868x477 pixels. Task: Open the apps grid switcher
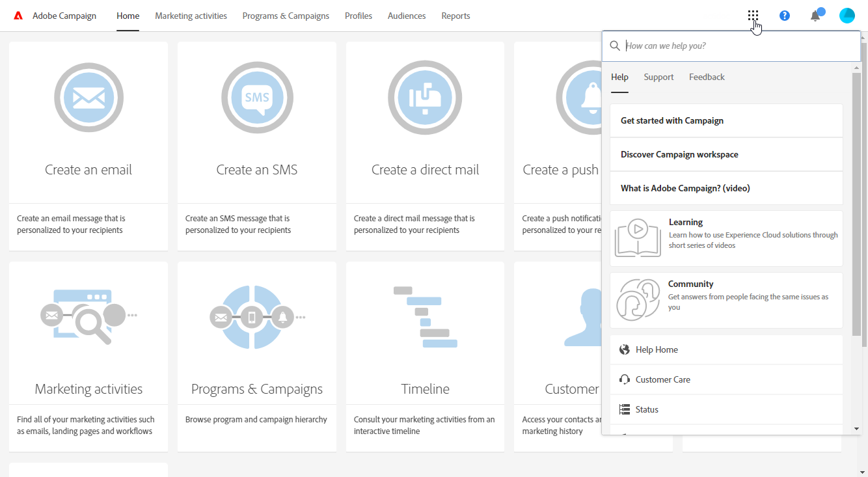click(x=753, y=16)
